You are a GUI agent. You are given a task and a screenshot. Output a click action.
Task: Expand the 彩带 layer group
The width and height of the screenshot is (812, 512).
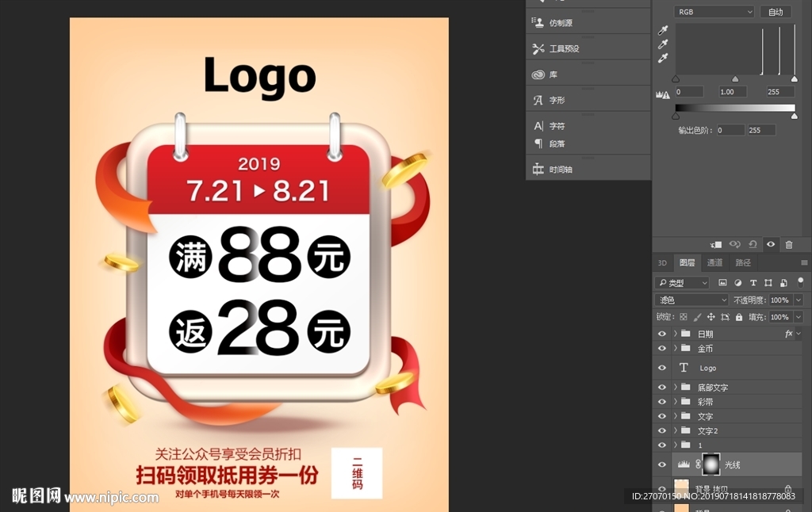676,402
